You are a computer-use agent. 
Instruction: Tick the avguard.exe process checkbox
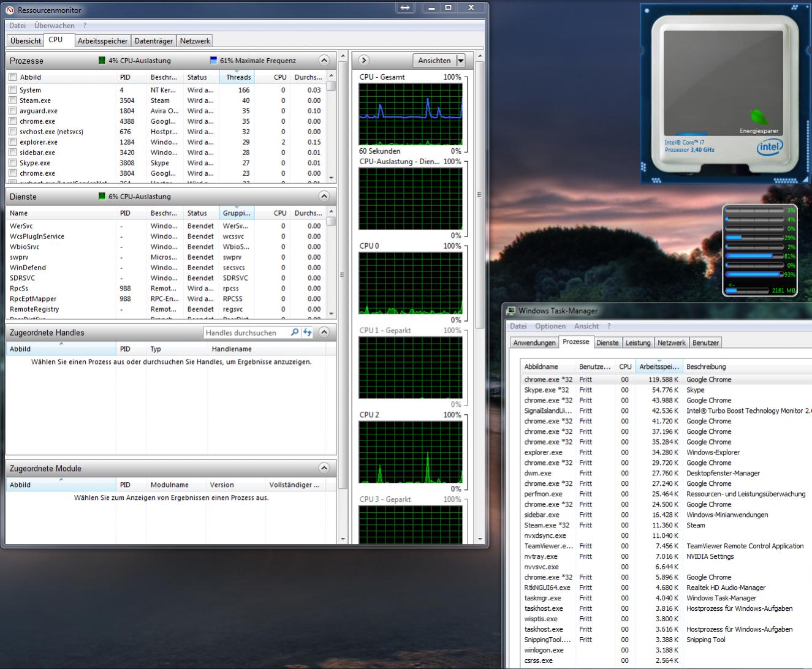click(13, 111)
